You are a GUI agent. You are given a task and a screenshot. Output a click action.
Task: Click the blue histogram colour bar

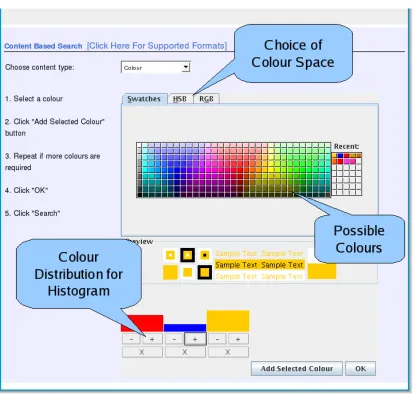(x=185, y=328)
